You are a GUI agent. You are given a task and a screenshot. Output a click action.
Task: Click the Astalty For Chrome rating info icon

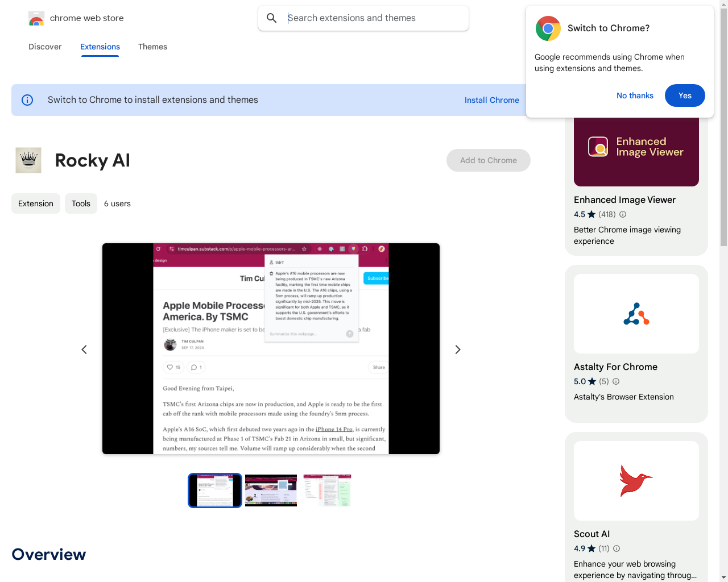[x=616, y=381]
